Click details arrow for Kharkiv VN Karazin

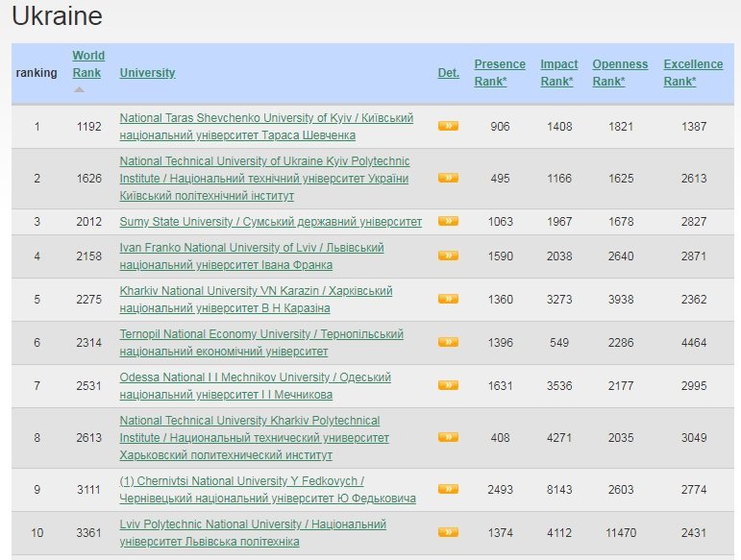448,299
